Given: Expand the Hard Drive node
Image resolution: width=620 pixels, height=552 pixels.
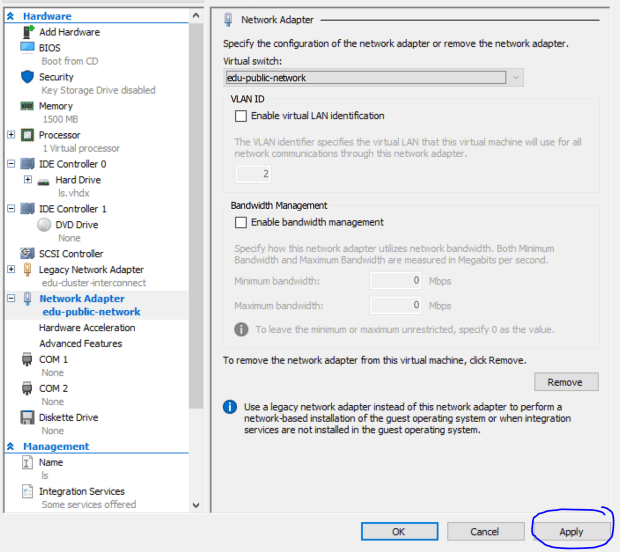Looking at the screenshot, I should click(27, 180).
